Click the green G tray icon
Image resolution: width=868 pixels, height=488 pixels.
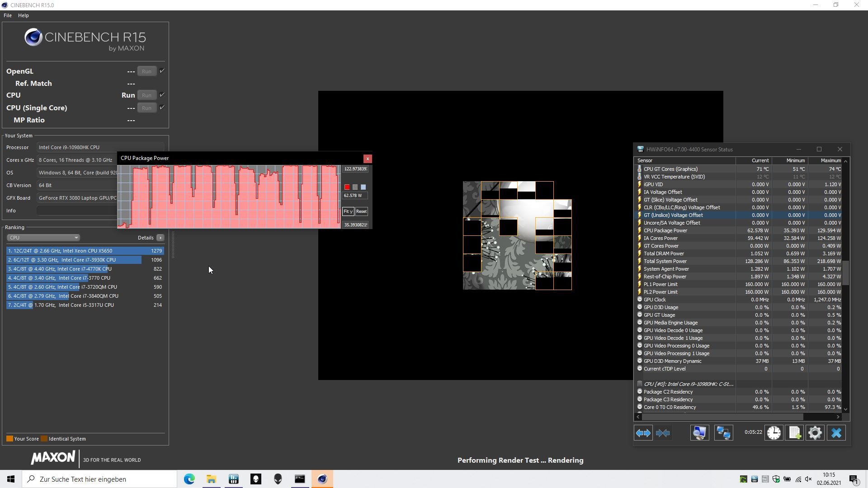coord(743,479)
